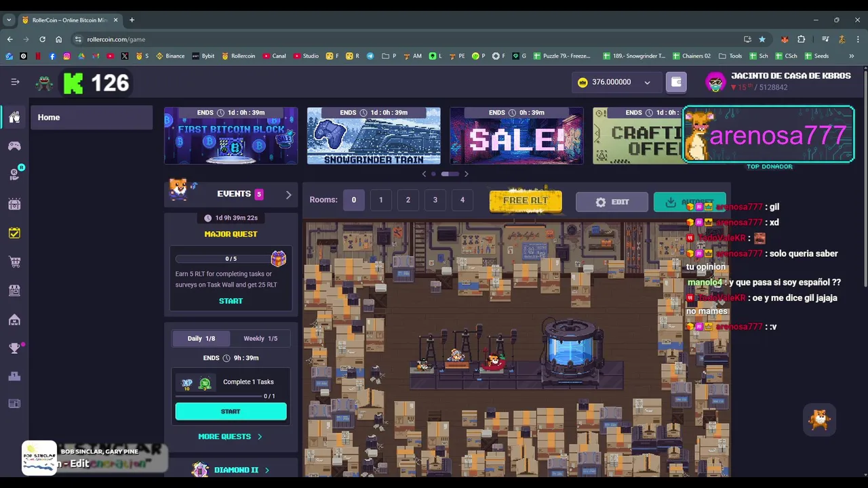Open the trophy leaderboard sidebar icon
This screenshot has height=488, width=868.
14,348
